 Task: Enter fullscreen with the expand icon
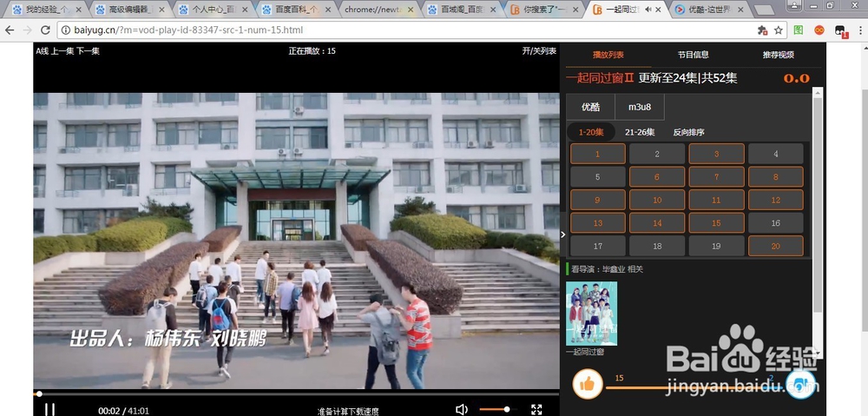coord(536,409)
